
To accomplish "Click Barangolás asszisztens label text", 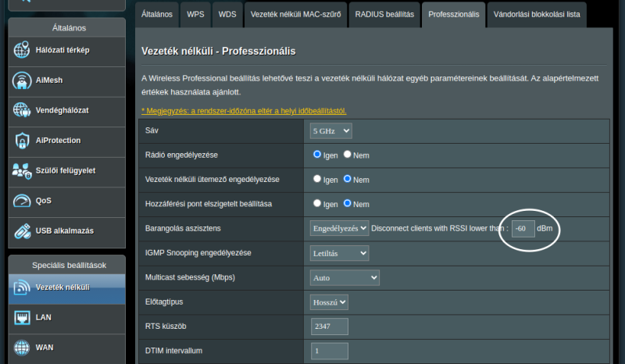I will coord(183,228).
